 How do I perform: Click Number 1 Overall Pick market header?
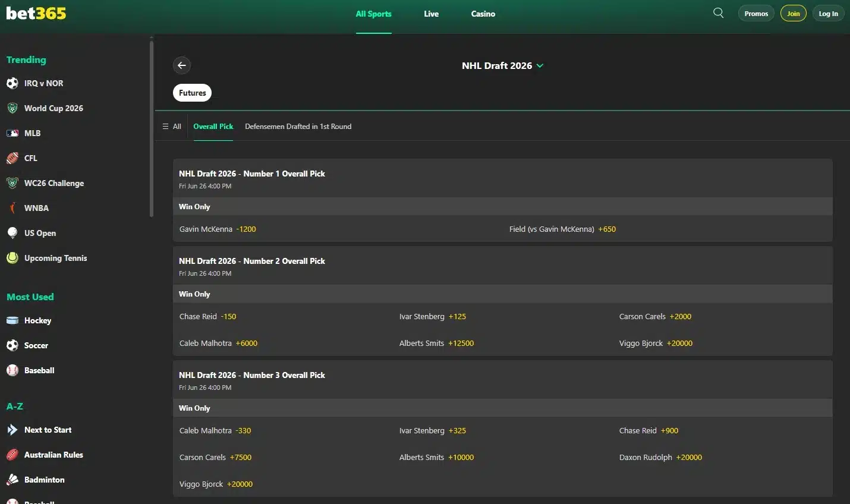click(502, 178)
